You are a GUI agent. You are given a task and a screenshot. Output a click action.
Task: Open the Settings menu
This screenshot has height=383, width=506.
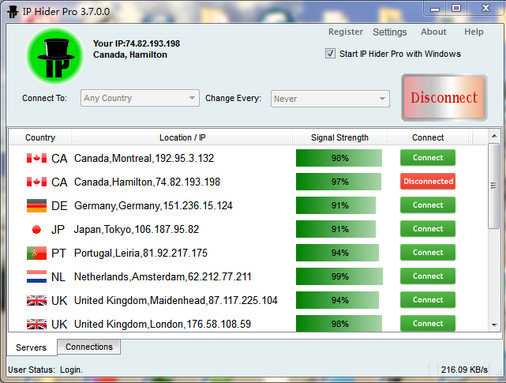390,32
